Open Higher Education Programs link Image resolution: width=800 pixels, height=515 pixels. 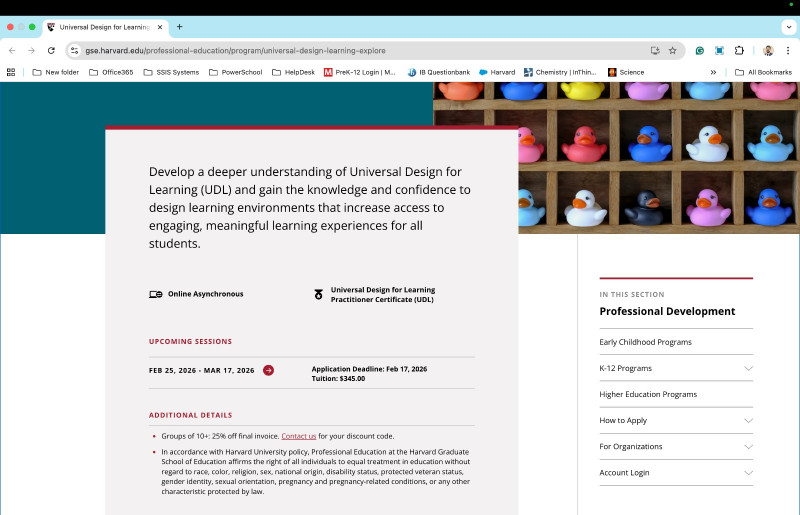click(x=648, y=394)
